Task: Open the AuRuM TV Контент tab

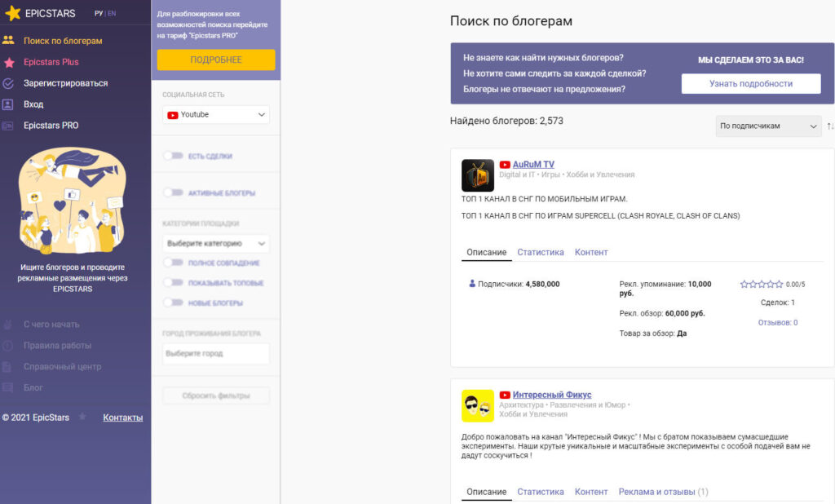Action: [x=591, y=252]
